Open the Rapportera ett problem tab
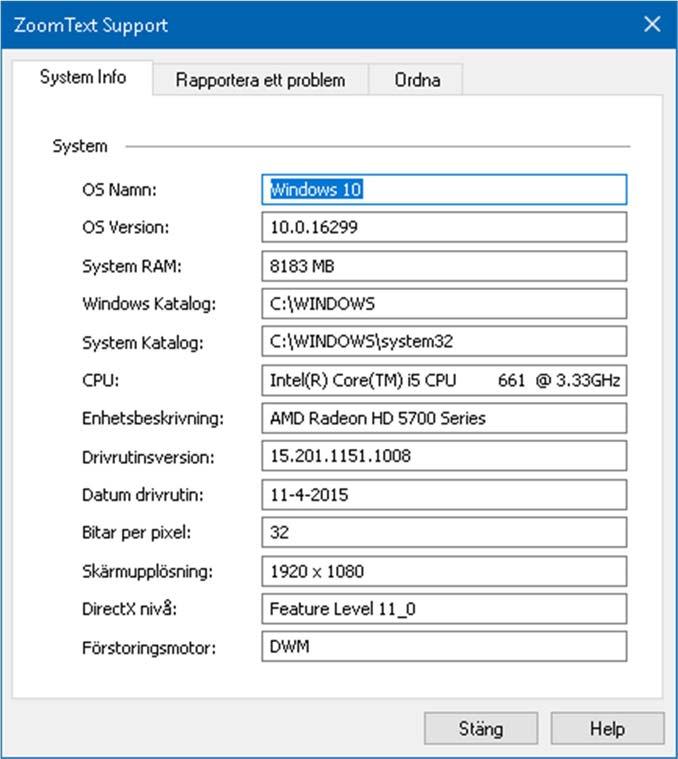This screenshot has height=759, width=678. 260,80
